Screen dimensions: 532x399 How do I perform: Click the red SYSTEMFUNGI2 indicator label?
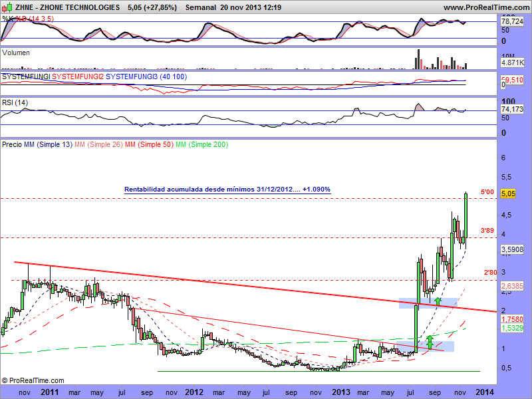click(78, 76)
